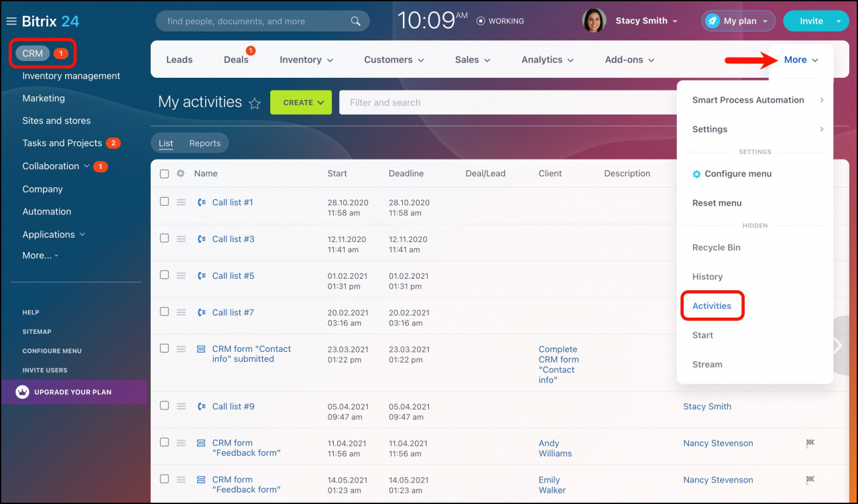Open row actions menu for Call list #9
The height and width of the screenshot is (504, 858).
181,406
